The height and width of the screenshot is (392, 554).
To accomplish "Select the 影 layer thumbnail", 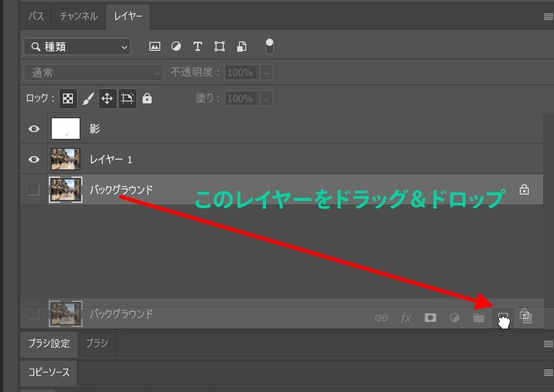I will point(66,129).
